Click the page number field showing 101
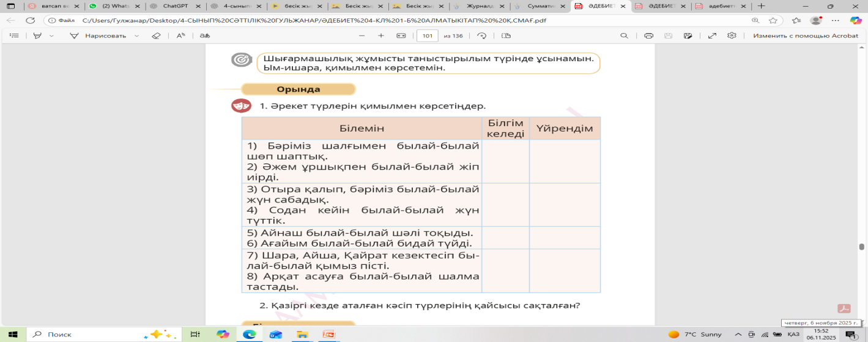The width and height of the screenshot is (868, 342). tap(428, 35)
